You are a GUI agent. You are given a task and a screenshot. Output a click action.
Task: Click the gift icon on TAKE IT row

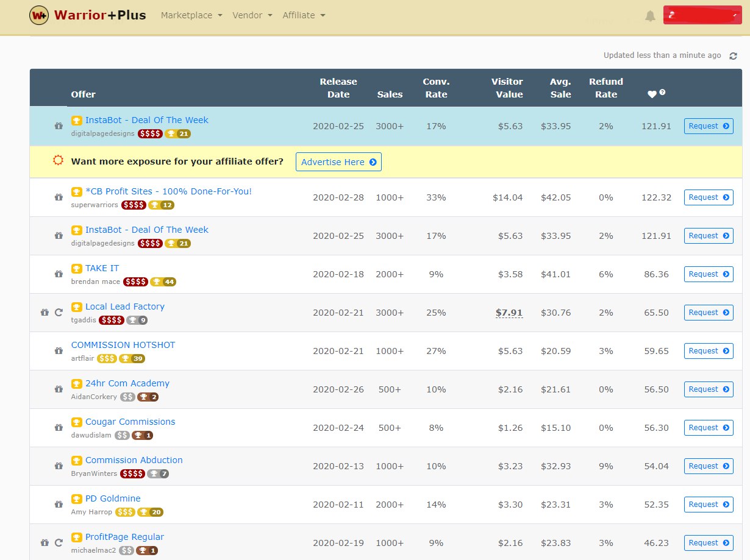[59, 274]
